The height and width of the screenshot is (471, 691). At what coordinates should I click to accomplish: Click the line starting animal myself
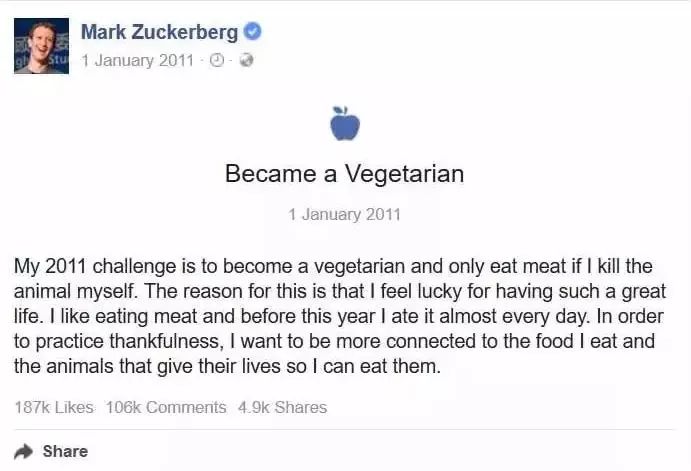[x=340, y=292]
